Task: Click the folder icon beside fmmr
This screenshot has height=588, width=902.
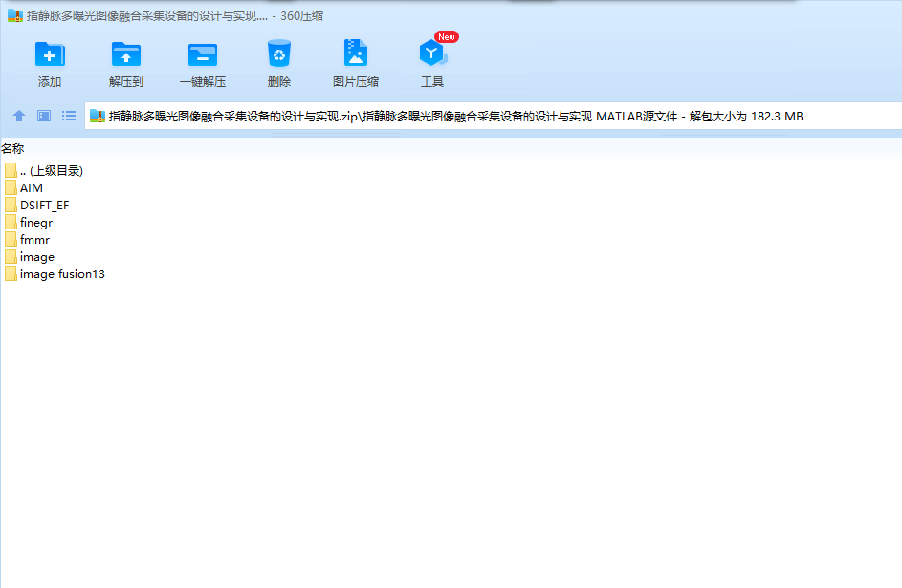Action: coord(11,240)
